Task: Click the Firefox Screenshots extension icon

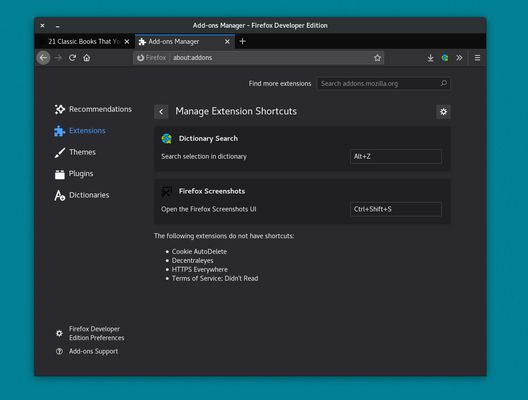Action: [x=166, y=192]
